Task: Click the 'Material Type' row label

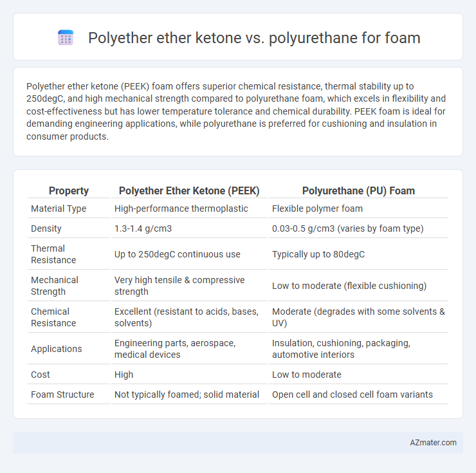Action: click(x=59, y=209)
